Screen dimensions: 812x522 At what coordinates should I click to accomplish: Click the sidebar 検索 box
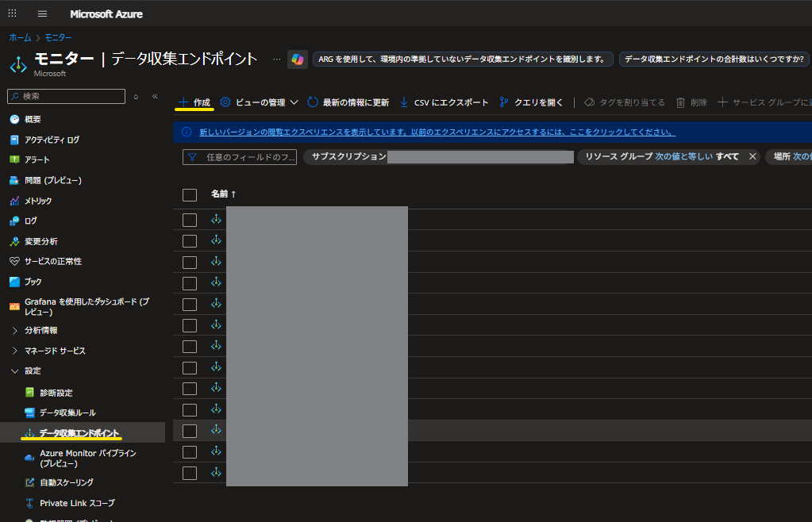pos(67,96)
